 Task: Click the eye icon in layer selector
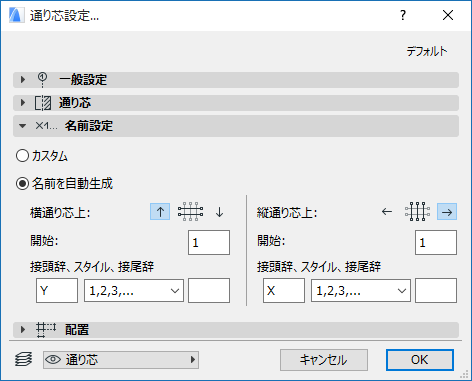point(53,360)
